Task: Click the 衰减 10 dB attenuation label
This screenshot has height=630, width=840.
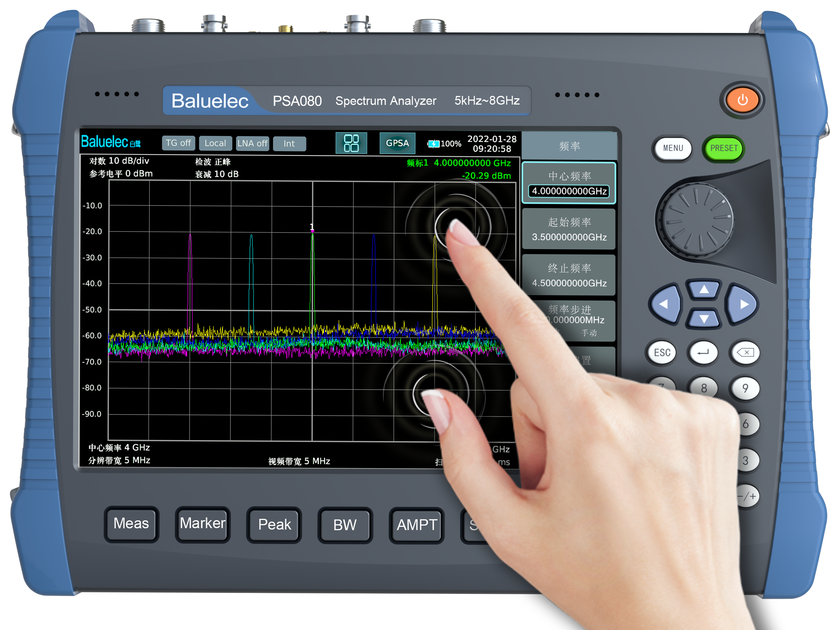Action: click(x=217, y=174)
